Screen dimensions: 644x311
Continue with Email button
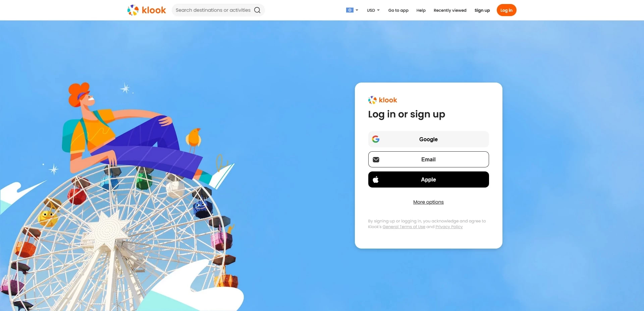click(428, 159)
